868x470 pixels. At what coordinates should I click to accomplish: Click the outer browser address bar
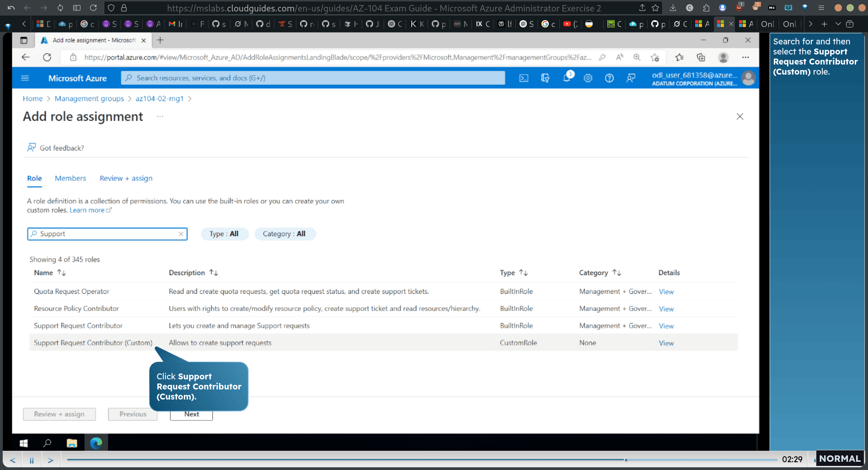[384, 8]
